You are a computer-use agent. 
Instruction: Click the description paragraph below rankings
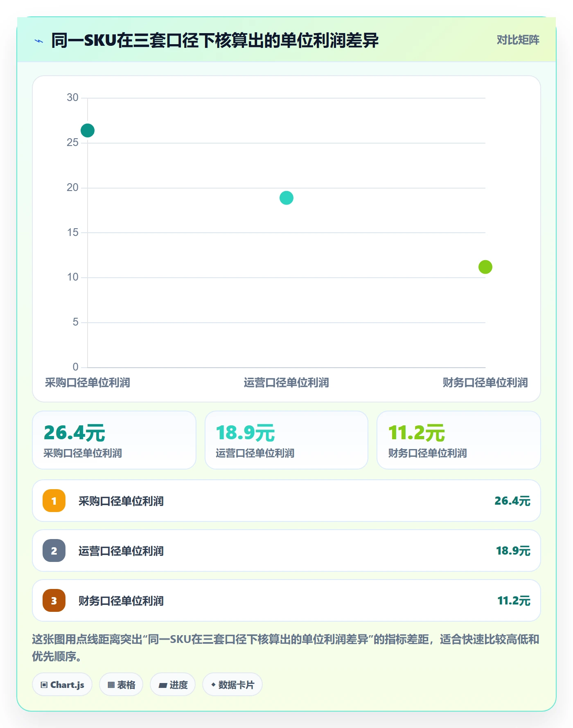coord(286,647)
